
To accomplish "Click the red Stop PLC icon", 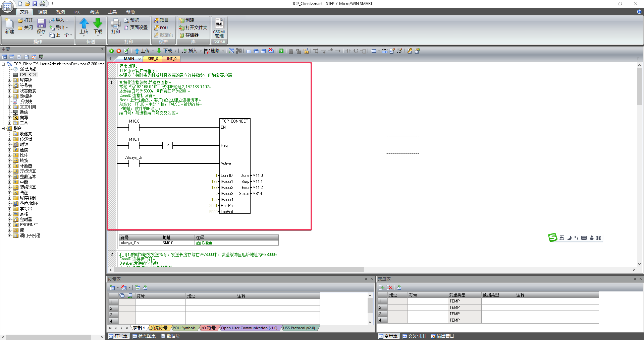I will pyautogui.click(x=119, y=51).
